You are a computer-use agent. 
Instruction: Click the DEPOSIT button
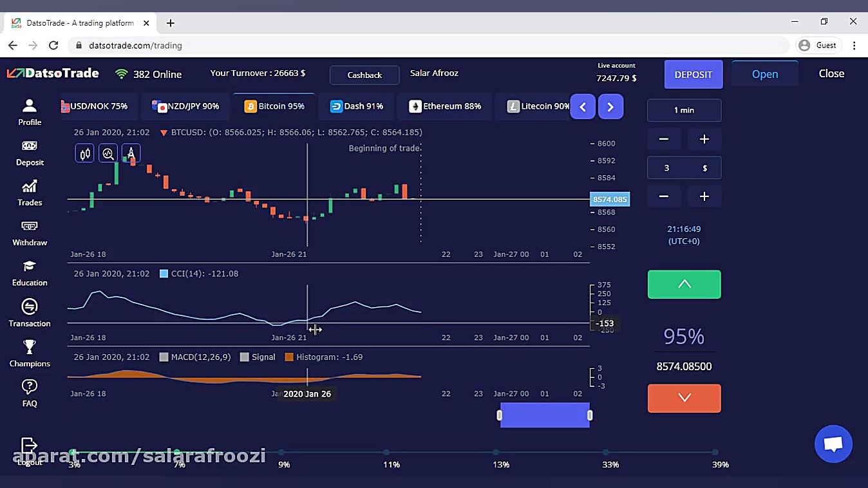(x=693, y=74)
